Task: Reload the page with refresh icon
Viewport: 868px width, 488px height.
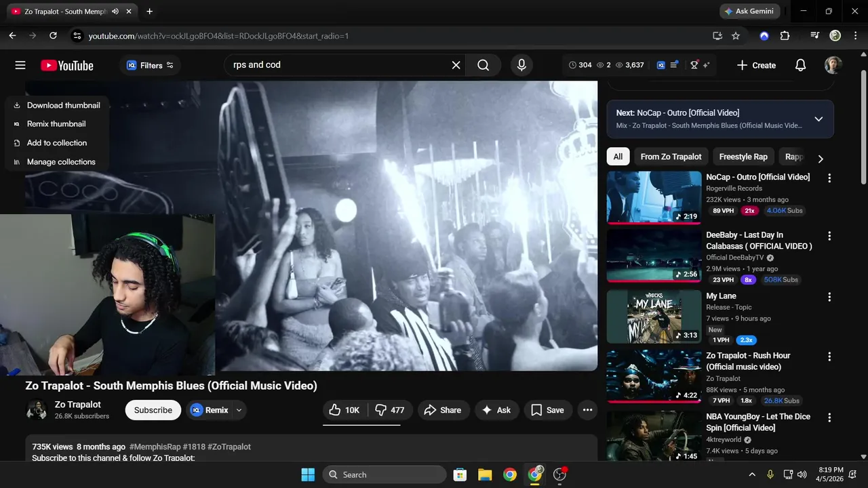Action: pos(53,36)
